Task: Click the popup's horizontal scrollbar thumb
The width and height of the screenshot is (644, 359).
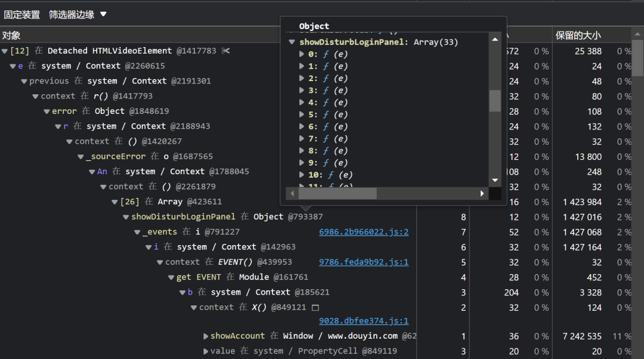Action: pyautogui.click(x=337, y=193)
